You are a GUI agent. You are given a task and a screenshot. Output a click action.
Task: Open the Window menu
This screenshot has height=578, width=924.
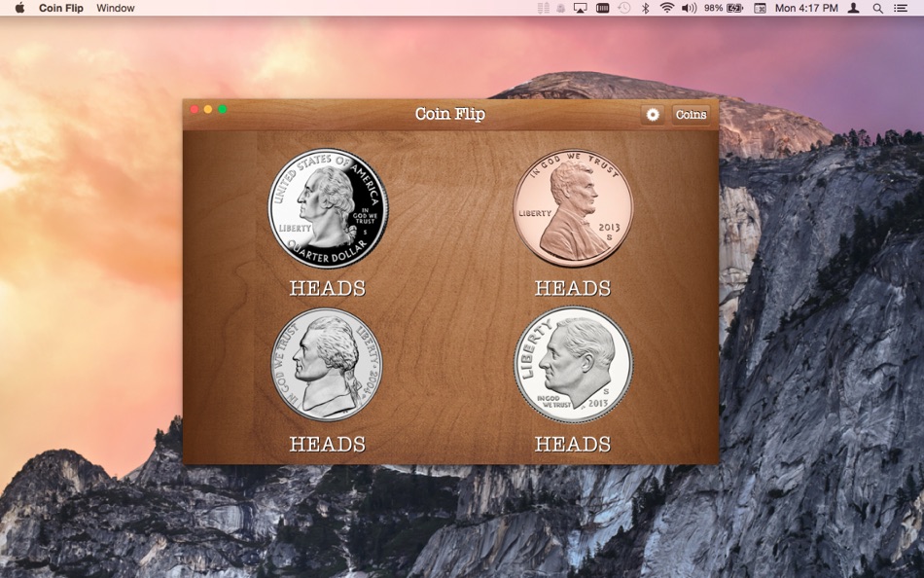click(x=116, y=8)
